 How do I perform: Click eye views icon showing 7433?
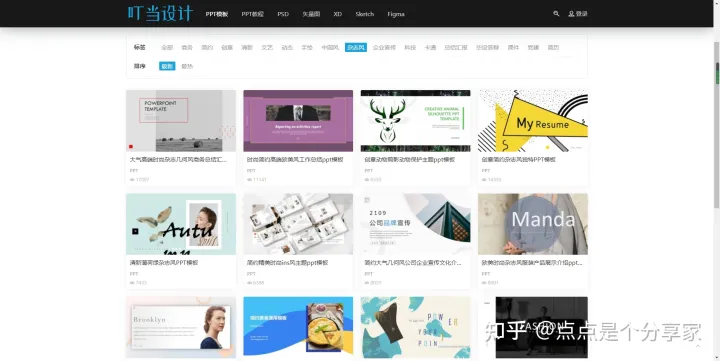click(x=132, y=283)
